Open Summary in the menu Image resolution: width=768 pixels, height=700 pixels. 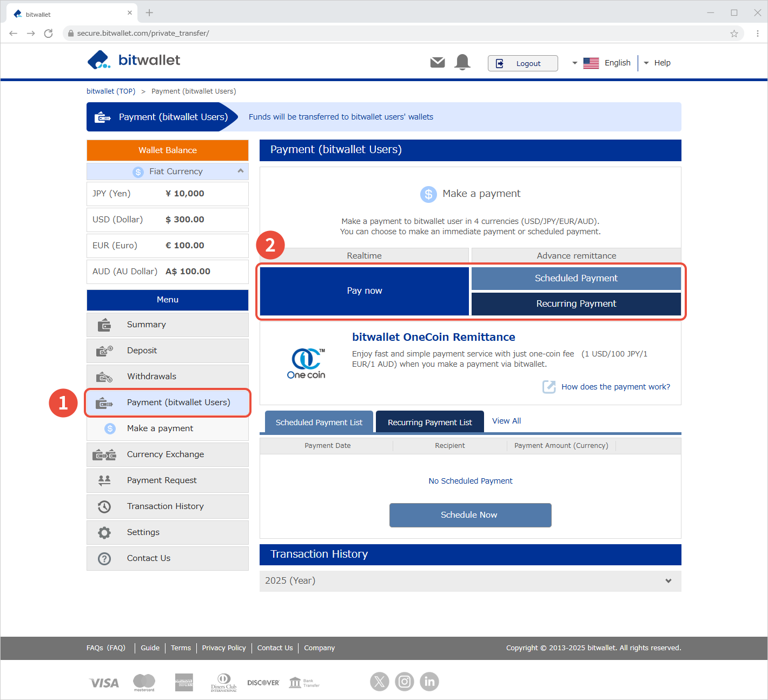[x=168, y=325]
